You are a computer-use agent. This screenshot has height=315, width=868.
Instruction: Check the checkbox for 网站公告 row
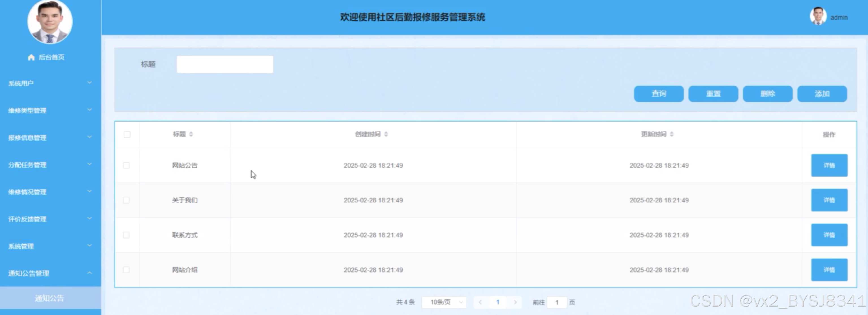click(x=126, y=165)
